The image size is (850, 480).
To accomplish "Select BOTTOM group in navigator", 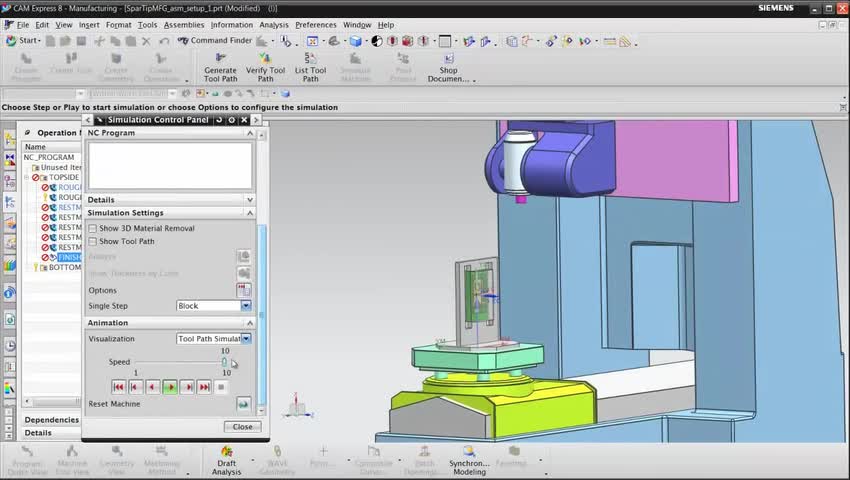I will click(x=65, y=267).
